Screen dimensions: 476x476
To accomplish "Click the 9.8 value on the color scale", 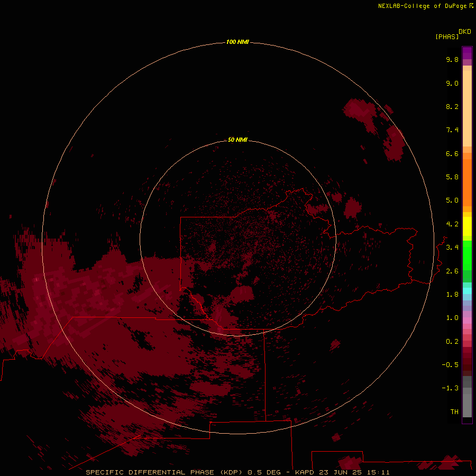I will click(x=452, y=59).
